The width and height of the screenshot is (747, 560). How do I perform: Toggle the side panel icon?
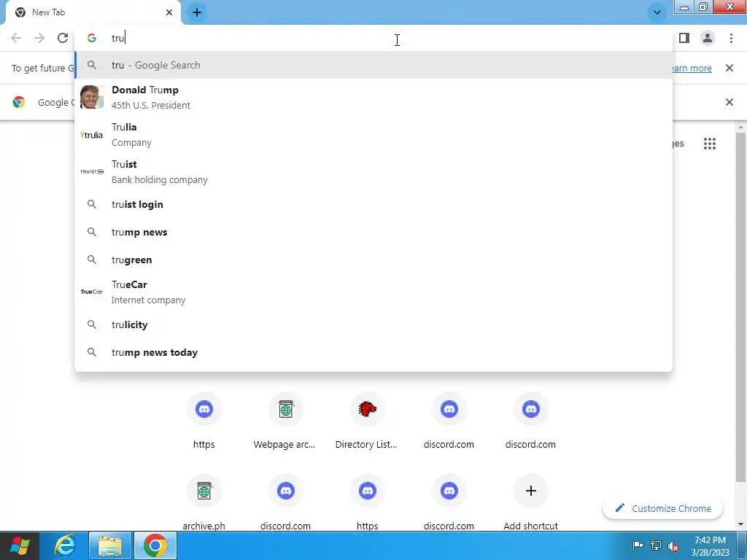(x=684, y=38)
